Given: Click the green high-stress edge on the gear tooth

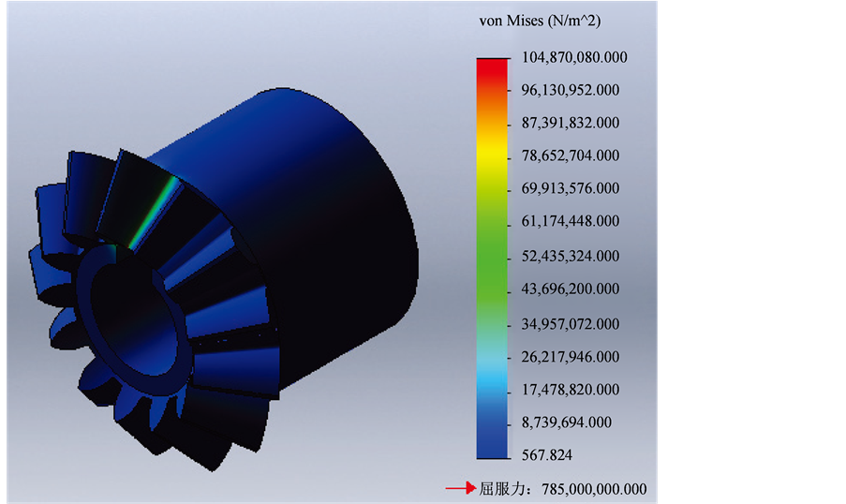Looking at the screenshot, I should point(156,207).
